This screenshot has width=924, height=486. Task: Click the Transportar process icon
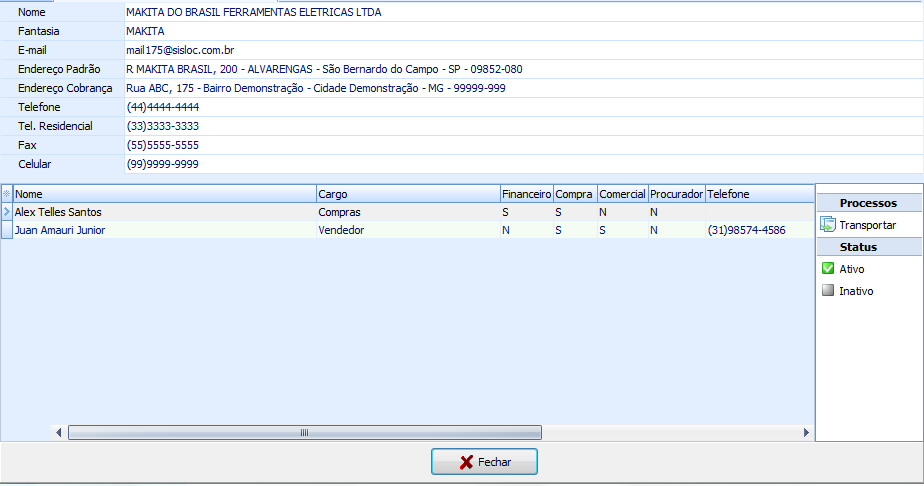pos(828,224)
